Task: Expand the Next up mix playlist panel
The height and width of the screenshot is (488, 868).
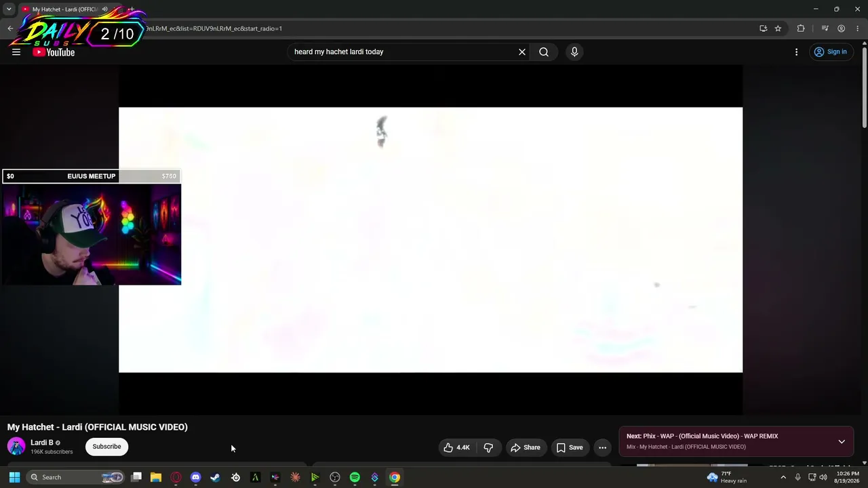Action: (x=842, y=441)
